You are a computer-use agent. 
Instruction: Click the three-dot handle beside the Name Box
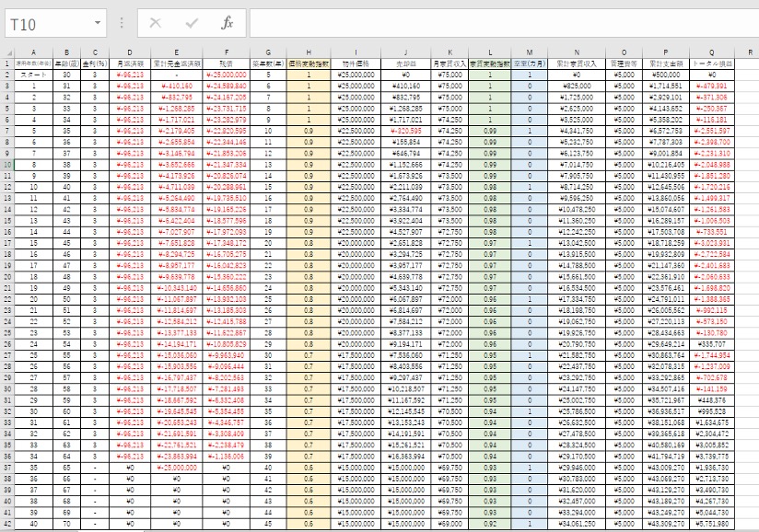point(122,23)
